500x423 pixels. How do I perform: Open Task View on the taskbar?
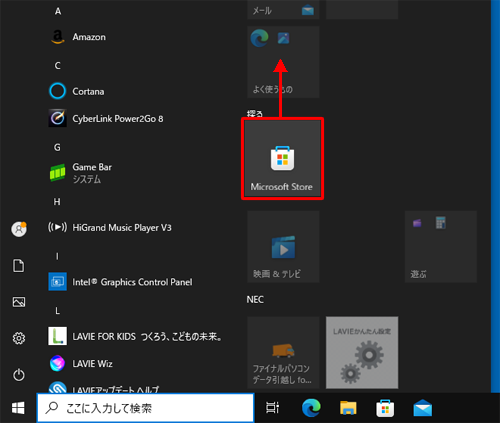(272, 408)
